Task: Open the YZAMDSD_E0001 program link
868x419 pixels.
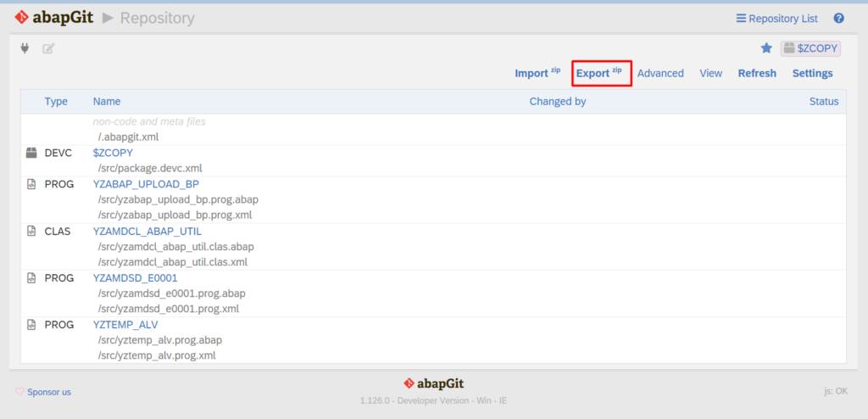Action: [135, 277]
